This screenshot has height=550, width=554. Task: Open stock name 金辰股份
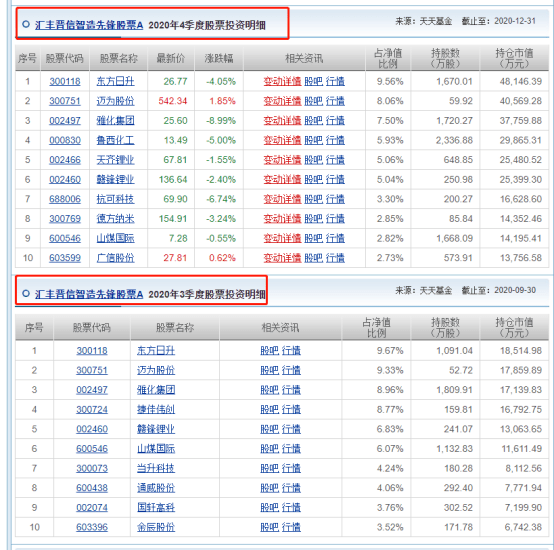156,527
